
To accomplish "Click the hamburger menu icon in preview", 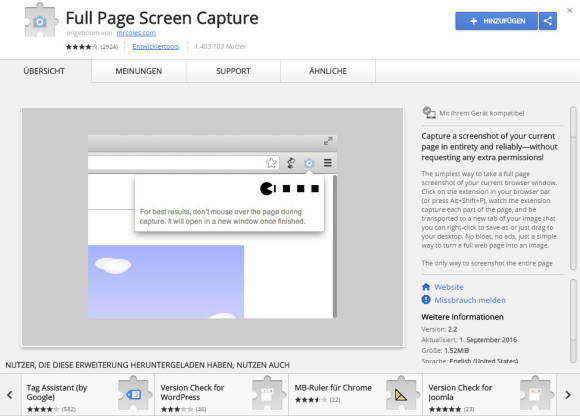I will 328,163.
